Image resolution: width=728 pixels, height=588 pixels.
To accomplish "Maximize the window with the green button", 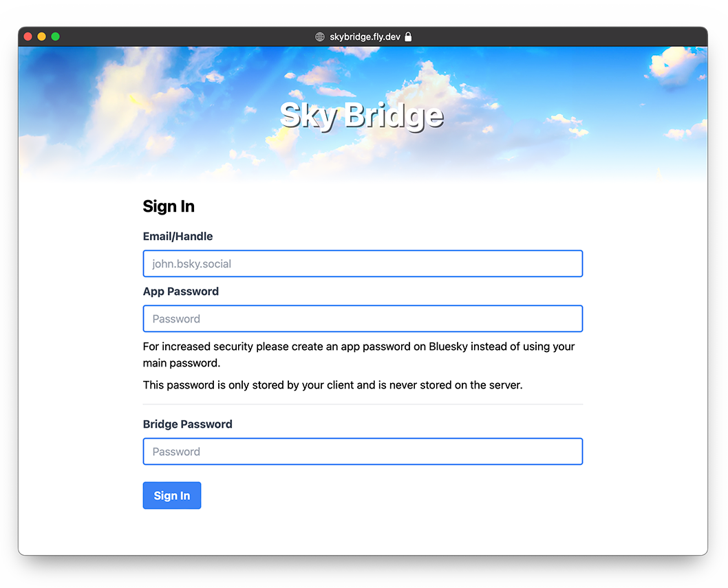I will click(55, 36).
